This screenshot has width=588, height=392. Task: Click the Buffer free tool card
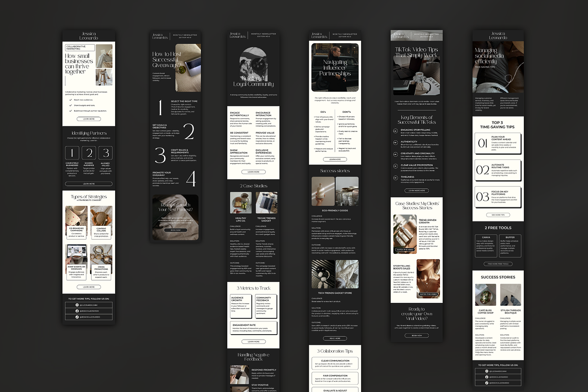[x=511, y=245]
